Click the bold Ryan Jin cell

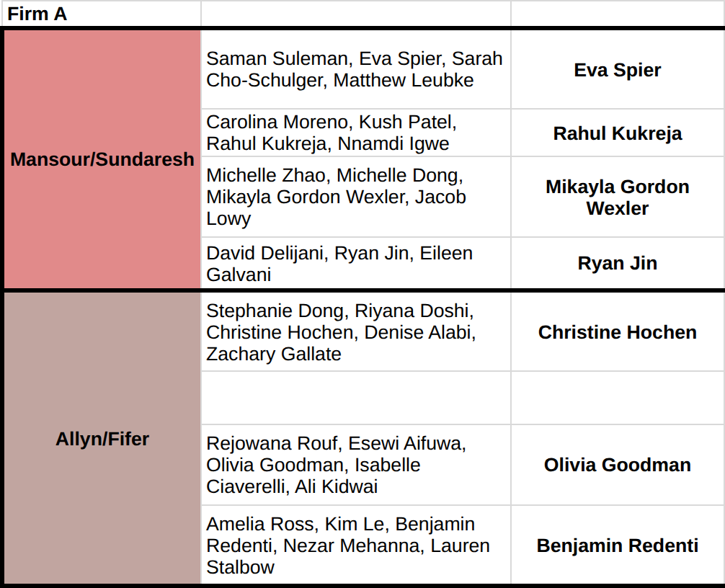[x=618, y=263]
